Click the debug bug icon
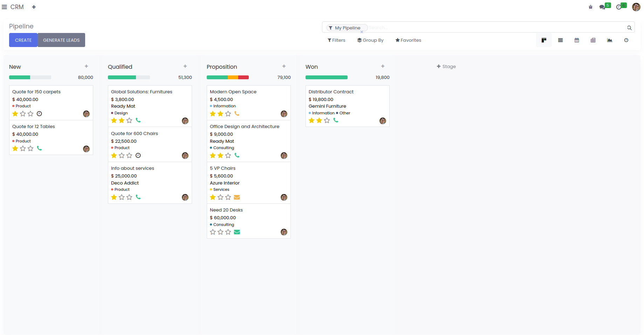Screen dimensions: 644x335 coord(590,7)
